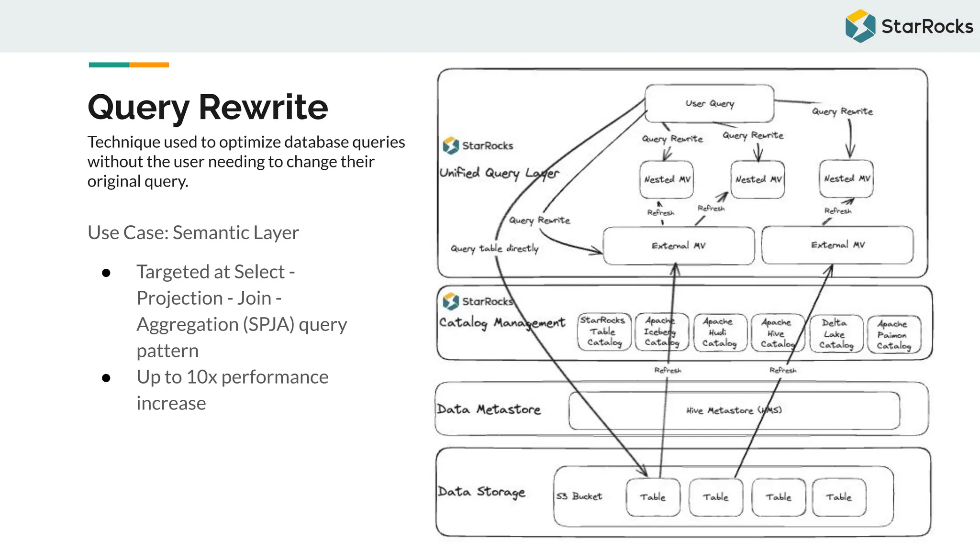
Task: Select the User Query box
Action: coord(709,104)
